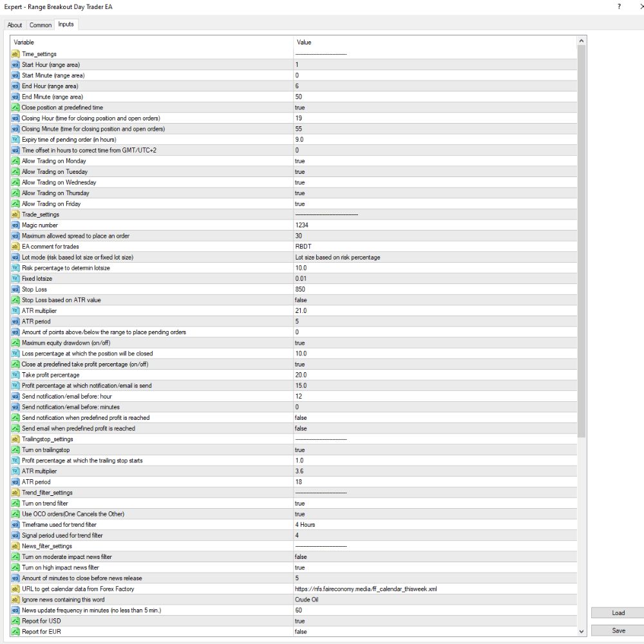The image size is (644, 644).
Task: Select the icon next to Close position at predefined time
Action: pyautogui.click(x=15, y=107)
